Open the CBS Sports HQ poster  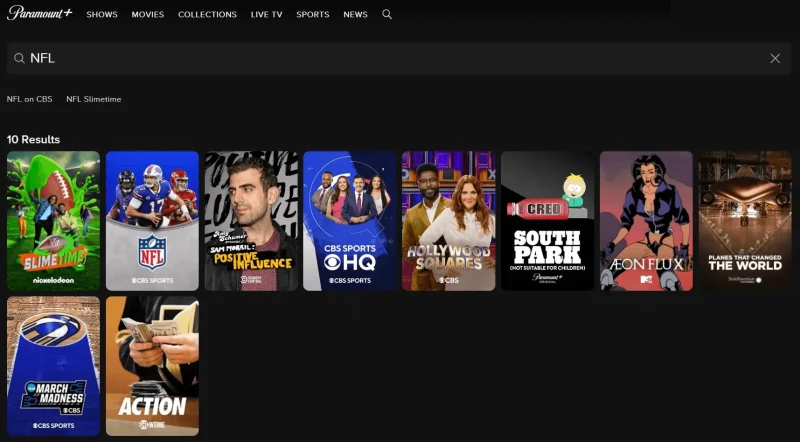coord(350,221)
